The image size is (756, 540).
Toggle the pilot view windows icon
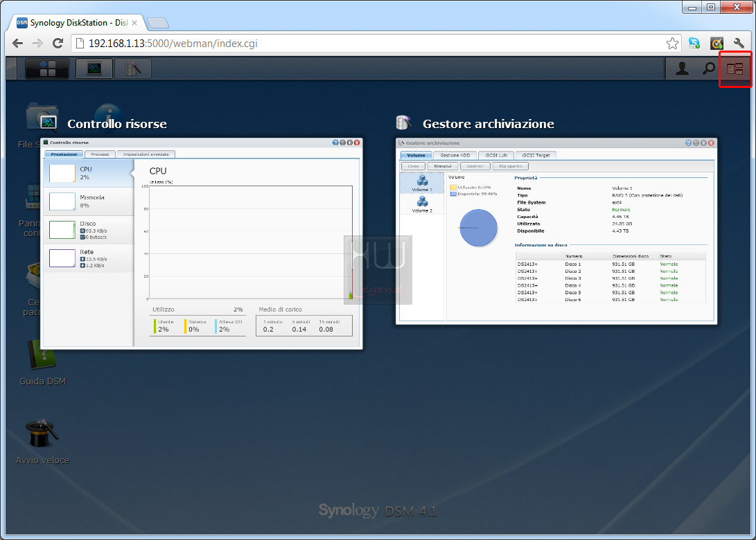tap(735, 69)
